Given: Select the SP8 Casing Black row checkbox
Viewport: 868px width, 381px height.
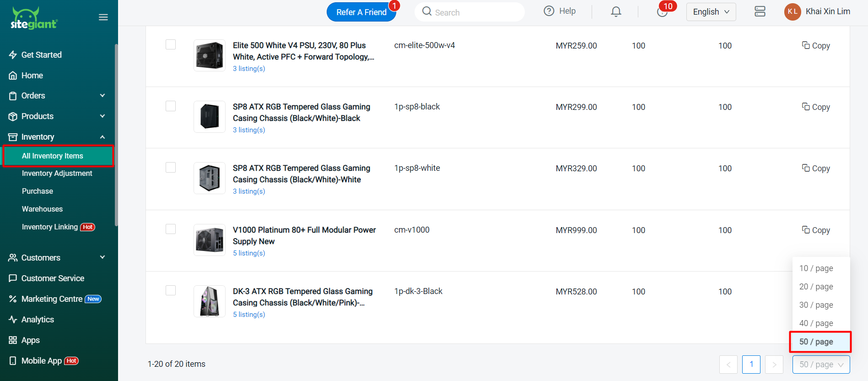Looking at the screenshot, I should coord(171,106).
